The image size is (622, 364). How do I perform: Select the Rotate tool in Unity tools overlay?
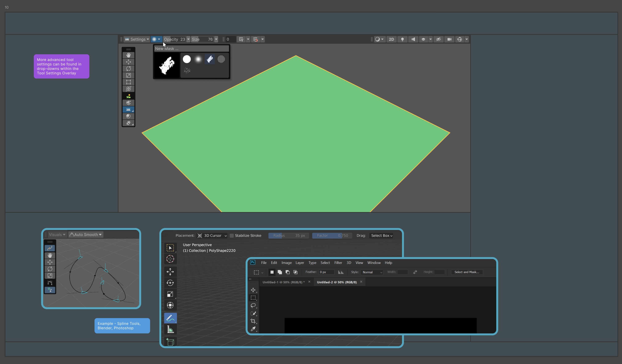pos(128,69)
